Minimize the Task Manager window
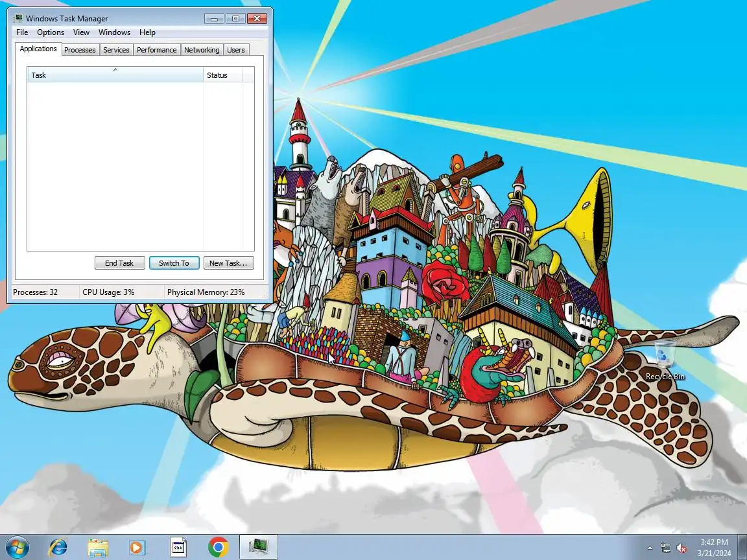 [x=215, y=19]
